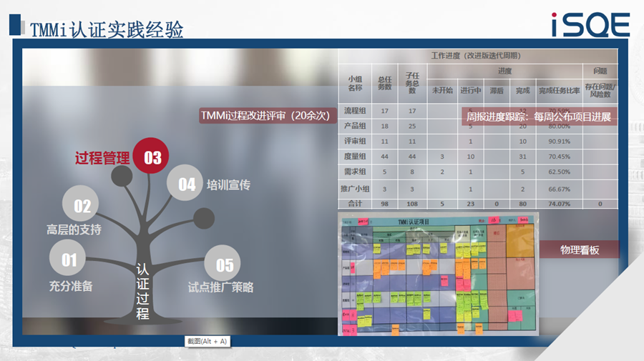Image resolution: width=644 pixels, height=361 pixels.
Task: Click the 试点推广策略 label
Action: pos(220,287)
